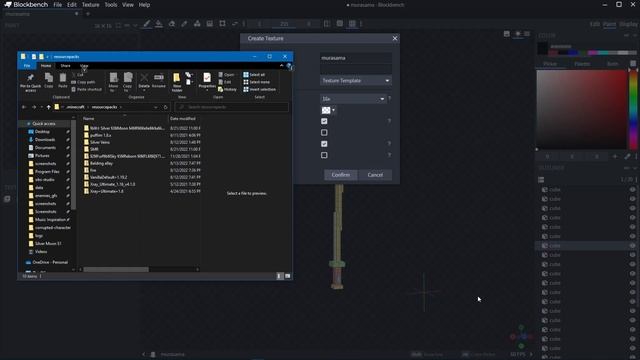Click the texture name field containing murasama
Screen dimensions: 640x360
coord(356,58)
